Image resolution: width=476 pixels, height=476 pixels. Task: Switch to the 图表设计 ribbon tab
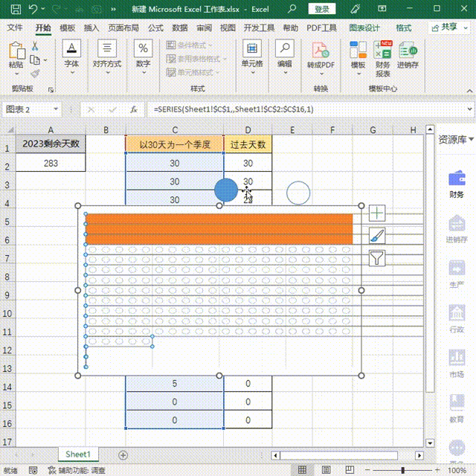[x=364, y=28]
